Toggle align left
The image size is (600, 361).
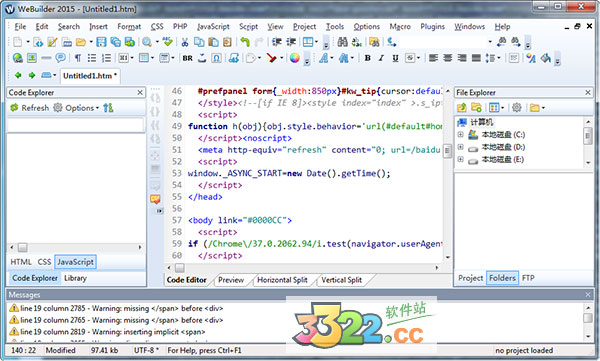[x=433, y=58]
